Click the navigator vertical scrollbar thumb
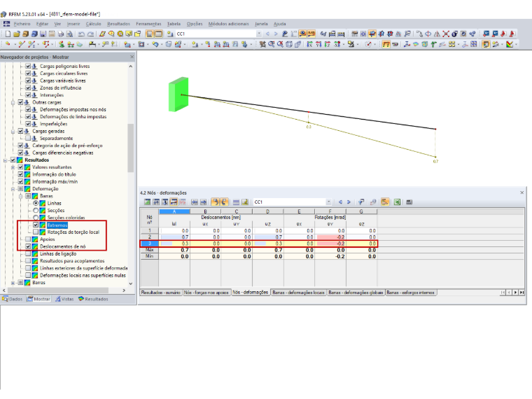This screenshot has width=532, height=399. coord(131,148)
